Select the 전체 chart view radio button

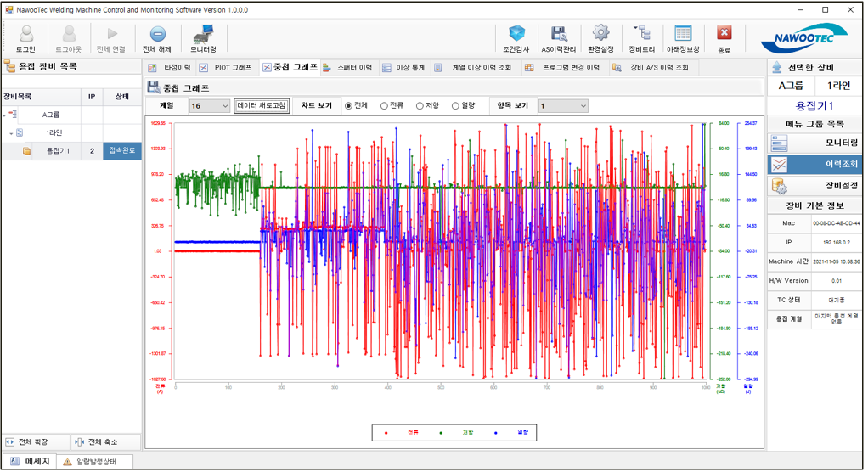coord(348,105)
